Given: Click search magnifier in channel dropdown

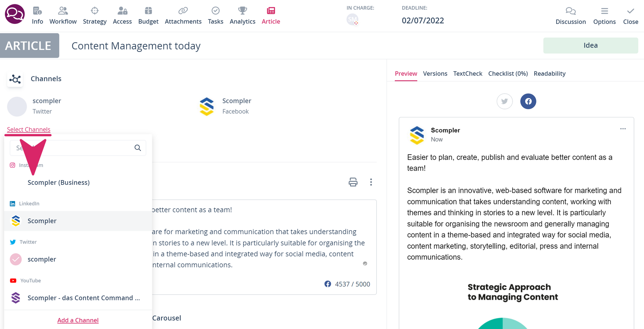Looking at the screenshot, I should [138, 148].
